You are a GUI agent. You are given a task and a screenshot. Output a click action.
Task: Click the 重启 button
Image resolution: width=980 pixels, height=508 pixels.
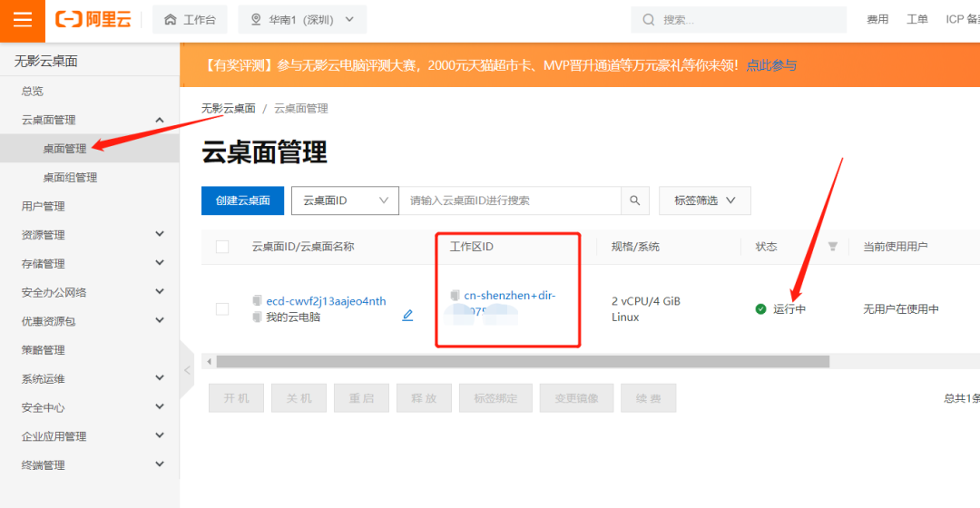coord(361,398)
